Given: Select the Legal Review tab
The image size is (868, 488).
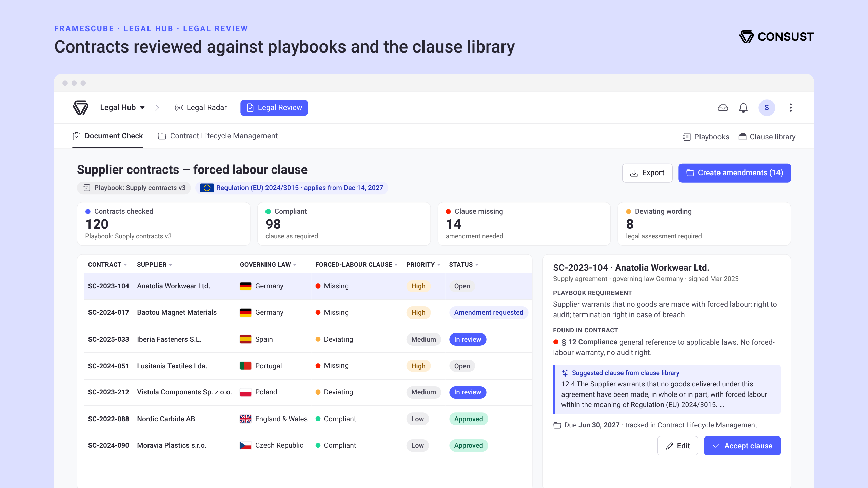Looking at the screenshot, I should pos(274,108).
